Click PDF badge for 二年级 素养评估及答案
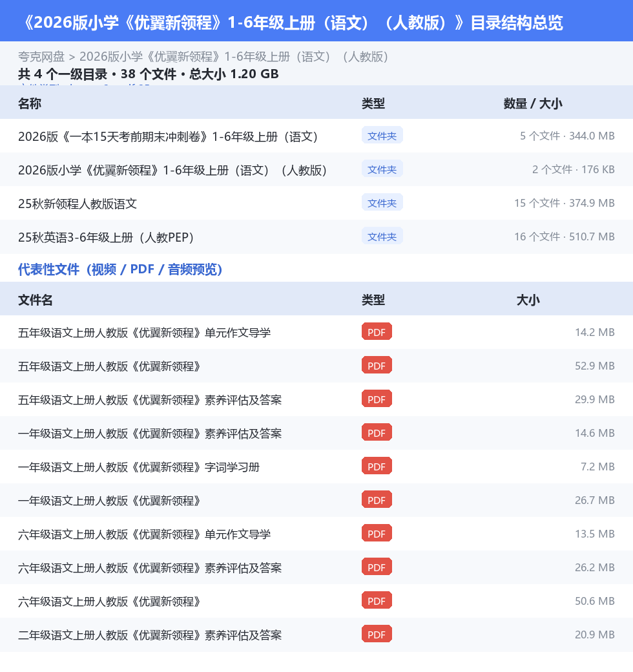 point(377,634)
